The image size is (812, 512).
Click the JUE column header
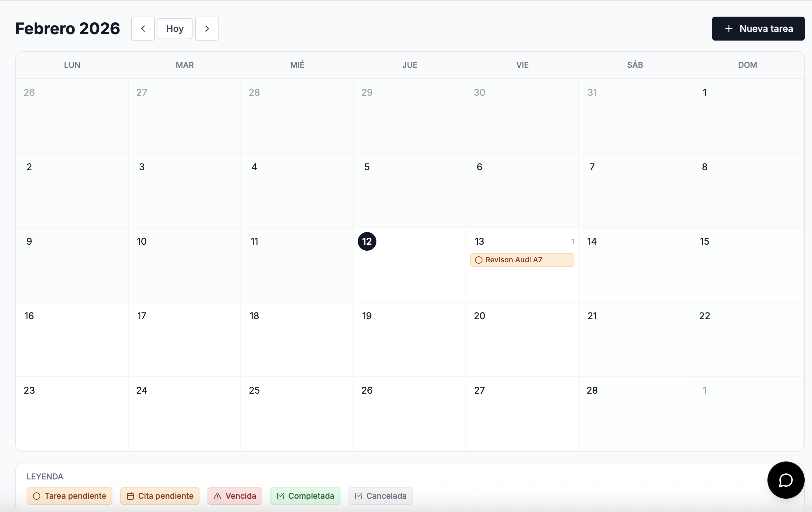tap(410, 65)
